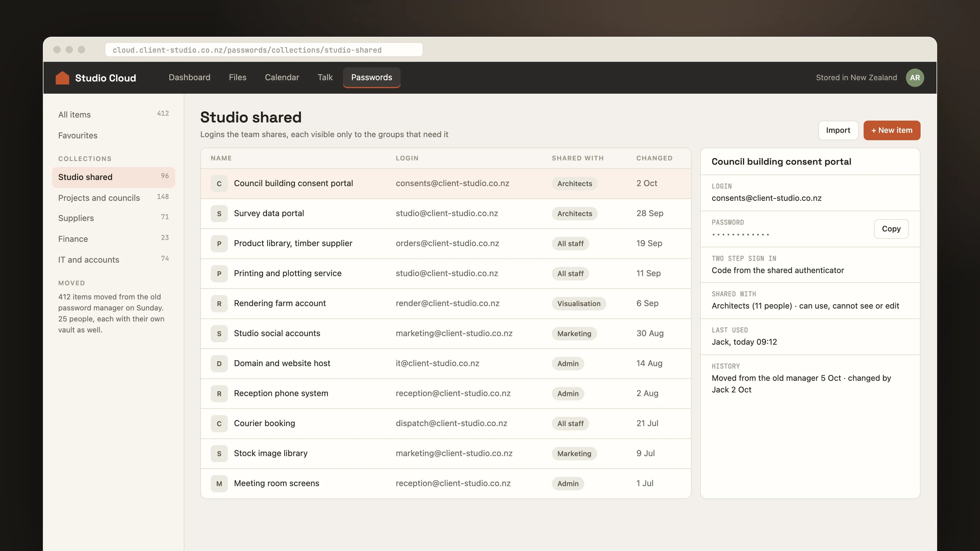This screenshot has height=551, width=980.
Task: Click the dispatch@client-studio.co.nz login cell
Action: point(451,424)
